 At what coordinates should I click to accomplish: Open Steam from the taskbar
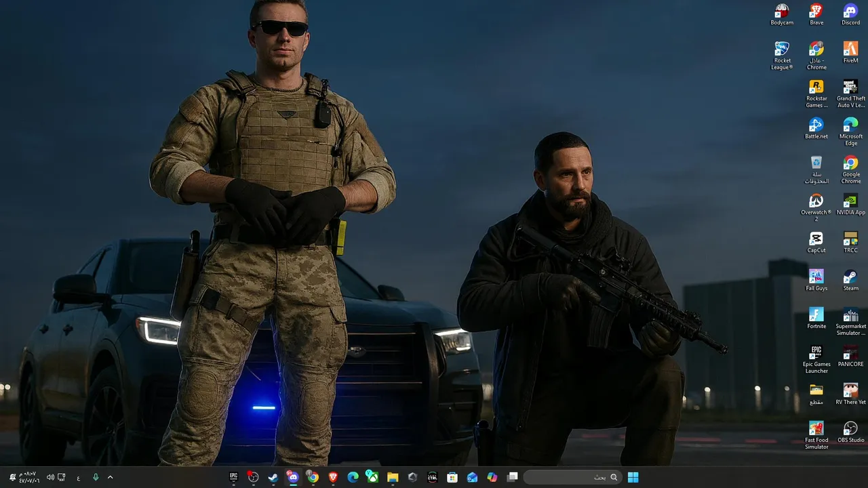coord(273,477)
